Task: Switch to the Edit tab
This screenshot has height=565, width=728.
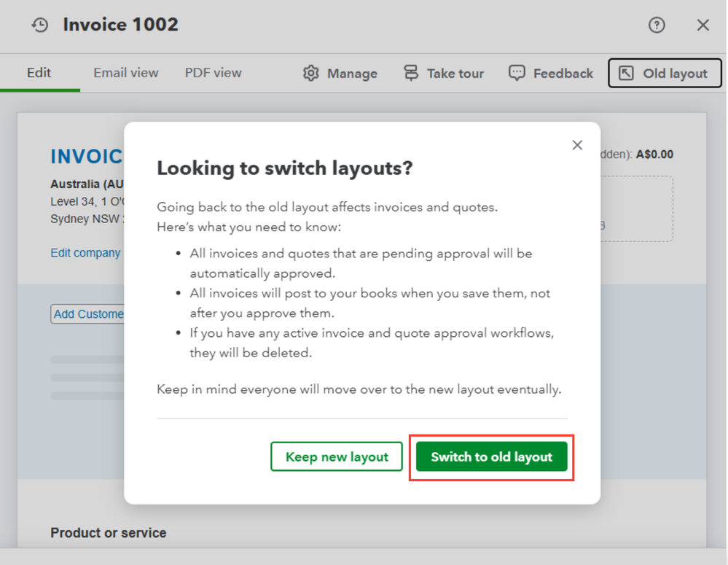Action: click(x=39, y=73)
